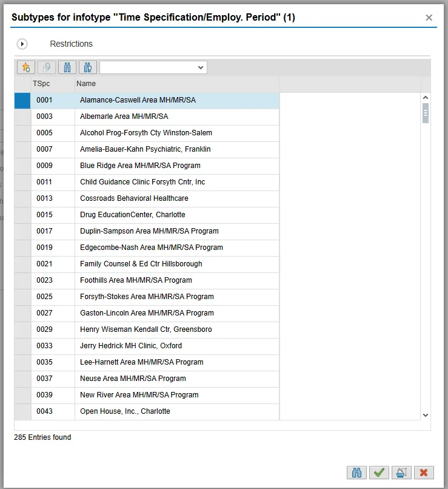Click TSpc code 0001 cell
448x489 pixels.
click(53, 101)
